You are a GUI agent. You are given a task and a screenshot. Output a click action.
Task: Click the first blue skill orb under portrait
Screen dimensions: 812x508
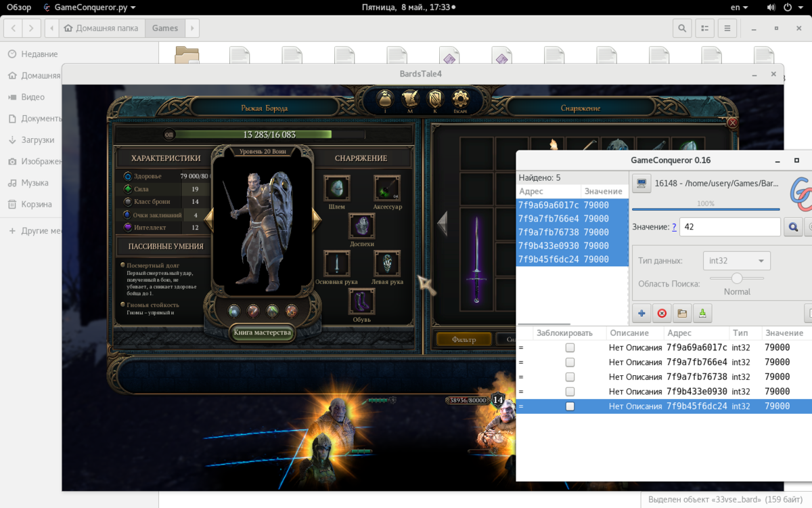coord(234,311)
